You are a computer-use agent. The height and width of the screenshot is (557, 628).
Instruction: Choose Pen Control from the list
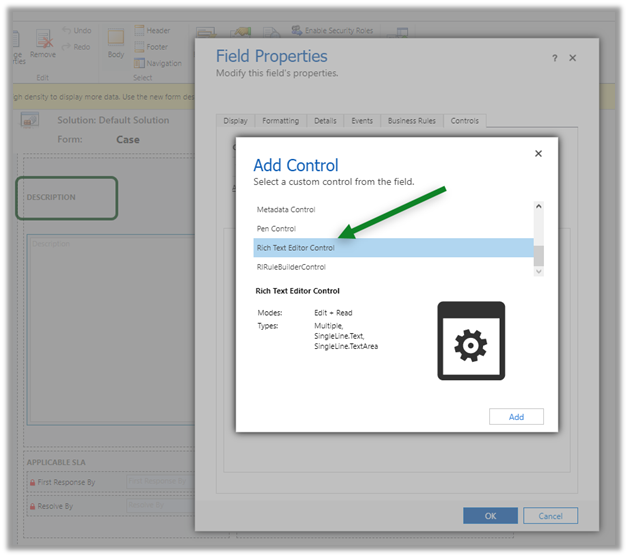click(276, 229)
